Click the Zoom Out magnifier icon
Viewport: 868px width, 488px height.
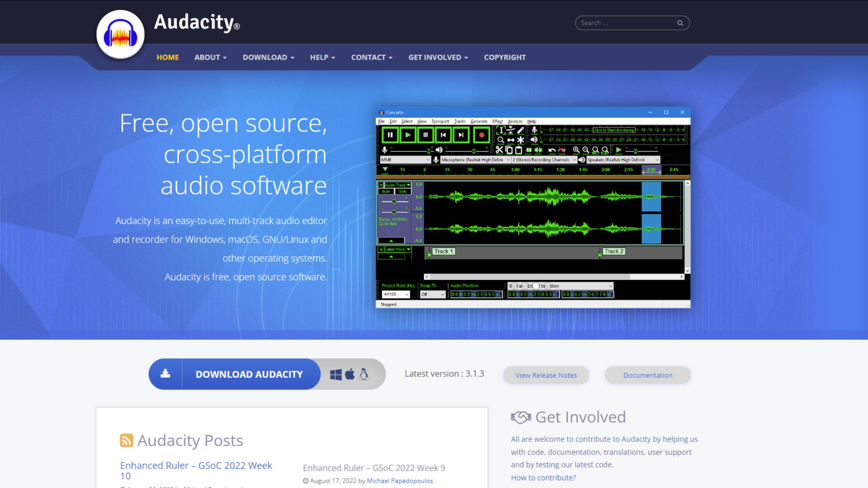coord(586,150)
